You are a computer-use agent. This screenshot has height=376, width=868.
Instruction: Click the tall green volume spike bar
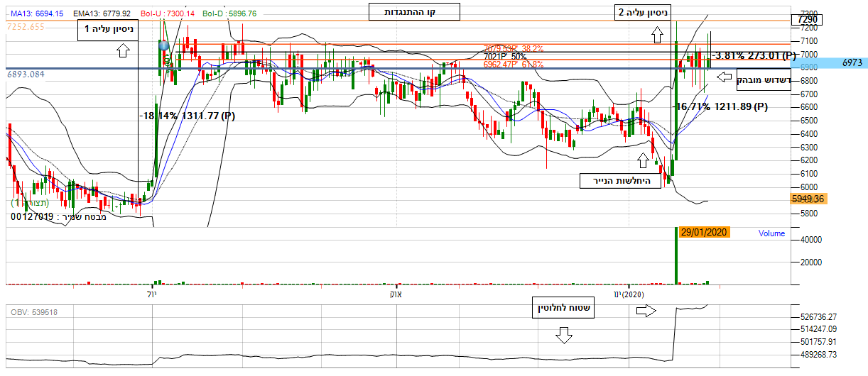pyautogui.click(x=676, y=255)
